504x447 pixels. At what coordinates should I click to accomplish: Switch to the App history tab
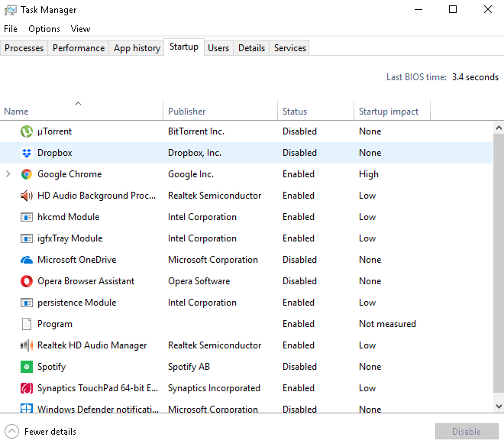point(137,48)
